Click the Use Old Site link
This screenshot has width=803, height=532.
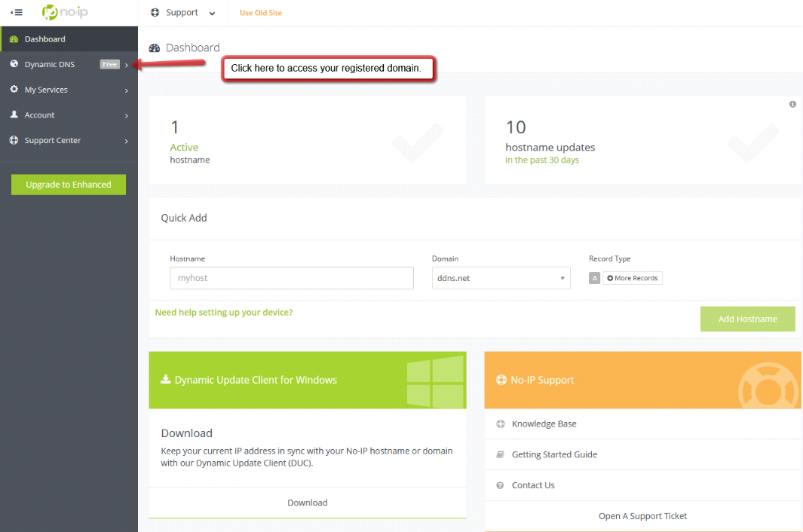pos(261,13)
